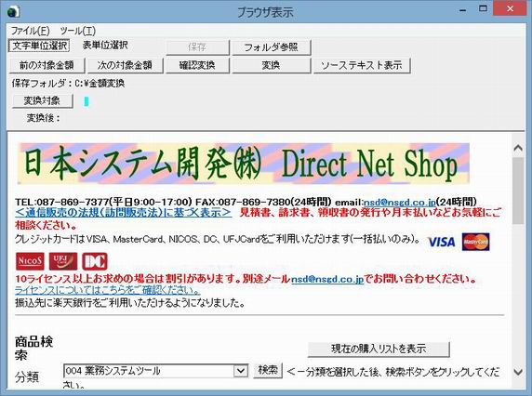Open the ファイル(F) menu
Image resolution: width=532 pixels, height=396 pixels.
(30, 31)
